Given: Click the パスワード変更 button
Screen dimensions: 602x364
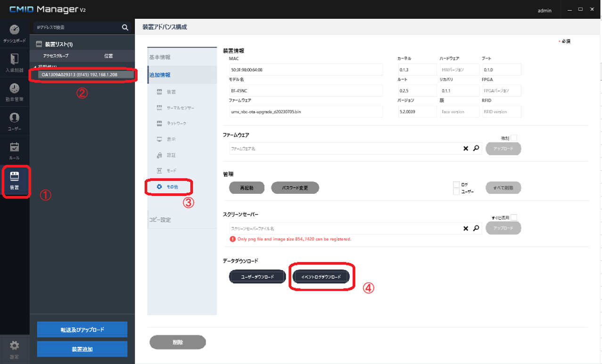Looking at the screenshot, I should (295, 188).
